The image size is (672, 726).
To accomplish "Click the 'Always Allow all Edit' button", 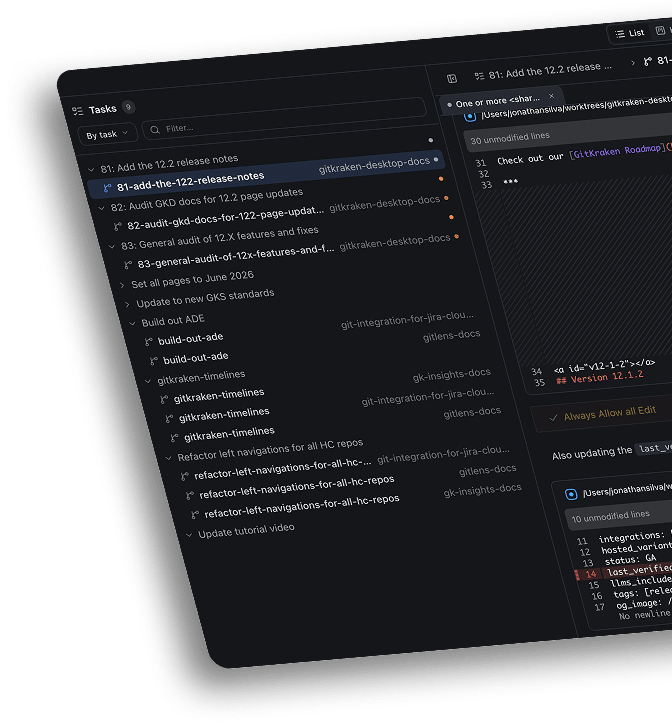I will click(x=609, y=413).
